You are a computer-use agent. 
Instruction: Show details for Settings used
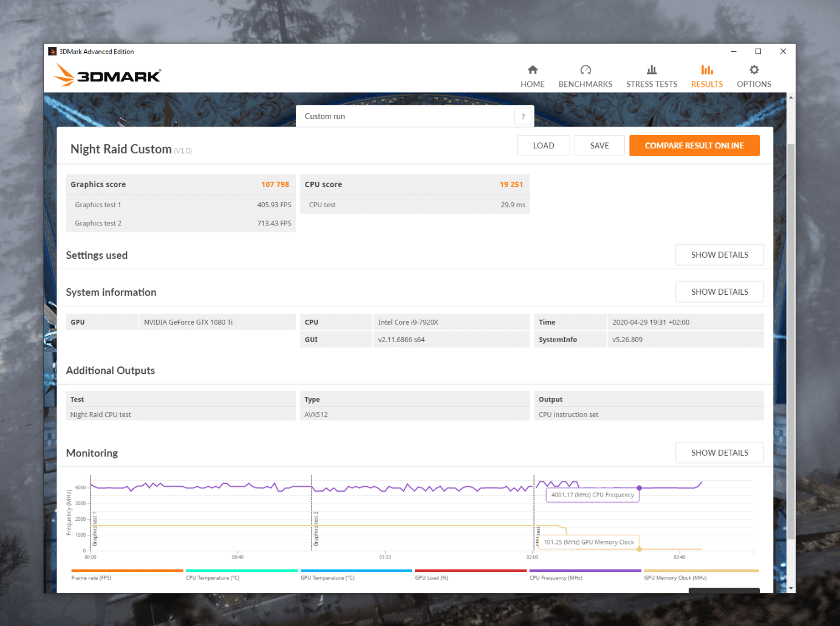[719, 255]
